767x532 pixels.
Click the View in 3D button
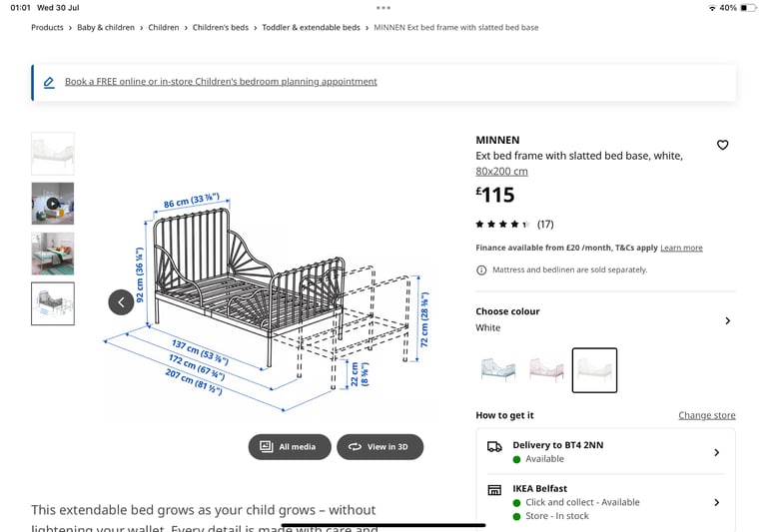(x=381, y=447)
